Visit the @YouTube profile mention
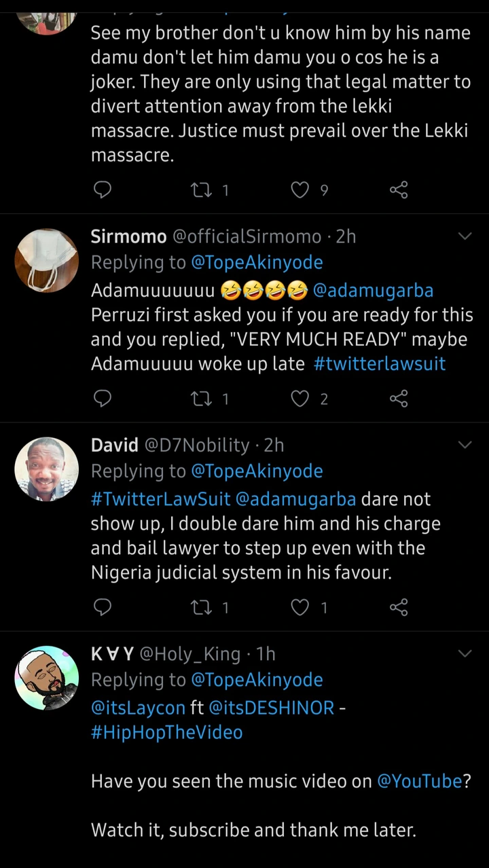Image resolution: width=489 pixels, height=868 pixels. (x=420, y=781)
